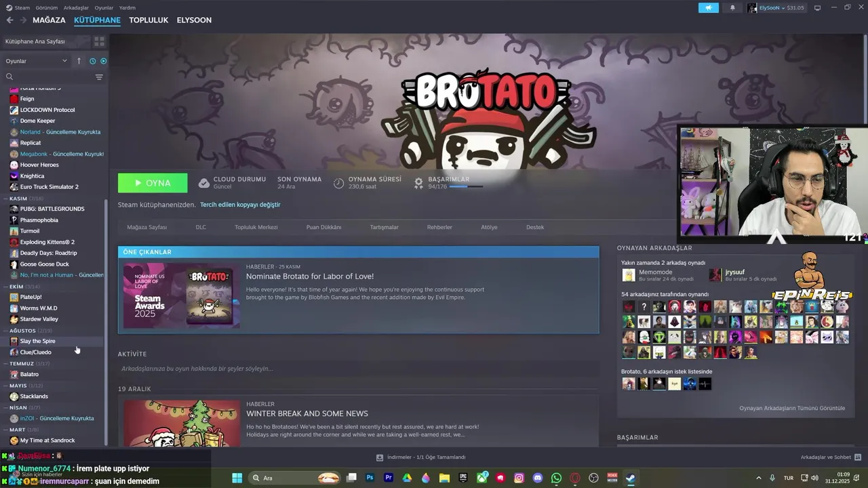Click Tercih edilen kopyayı değiştir link
This screenshot has width=868, height=488.
click(240, 205)
